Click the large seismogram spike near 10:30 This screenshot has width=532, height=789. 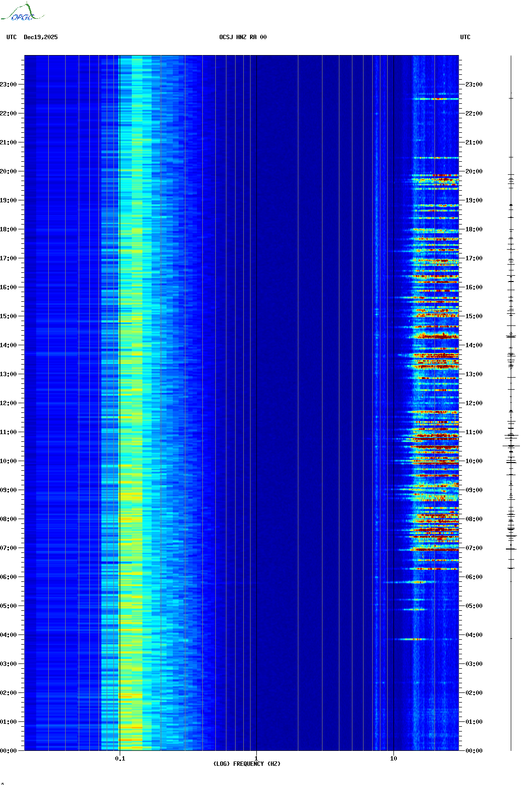click(x=511, y=446)
